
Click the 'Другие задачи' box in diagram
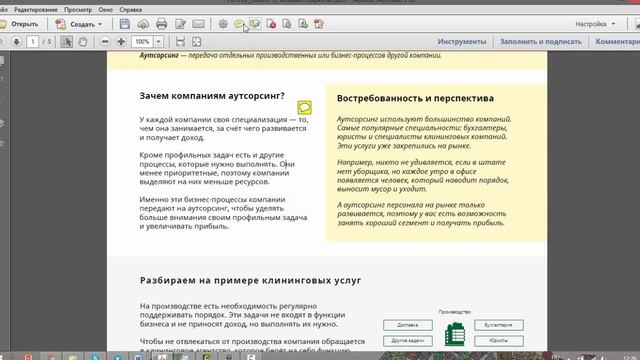[x=408, y=340]
